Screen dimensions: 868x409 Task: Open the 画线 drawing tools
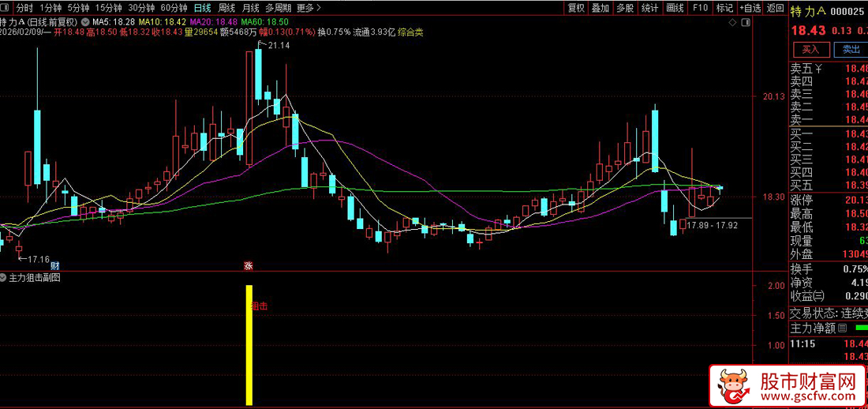coord(675,8)
